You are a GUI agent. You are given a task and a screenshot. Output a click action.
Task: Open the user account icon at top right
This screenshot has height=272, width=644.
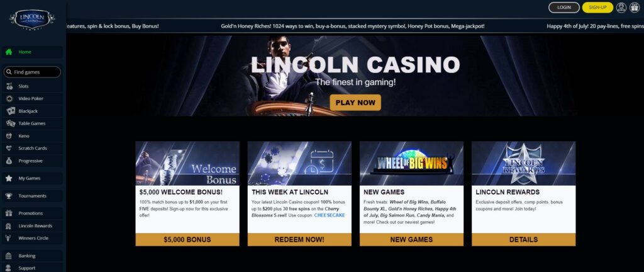point(621,8)
